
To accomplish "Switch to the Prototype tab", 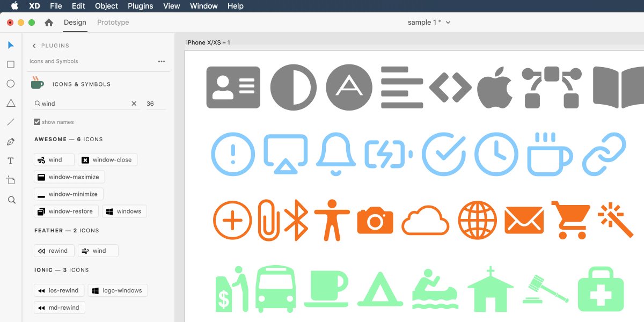I will tap(113, 23).
